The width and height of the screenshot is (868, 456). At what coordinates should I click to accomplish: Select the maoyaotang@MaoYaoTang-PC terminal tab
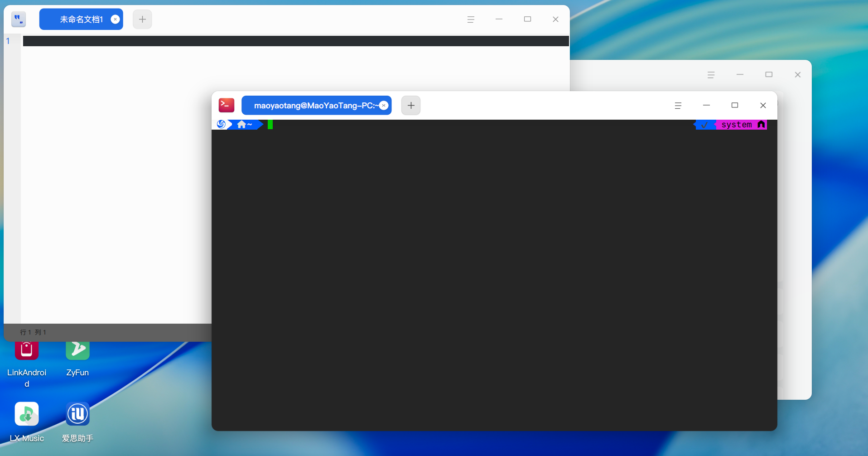pyautogui.click(x=316, y=105)
